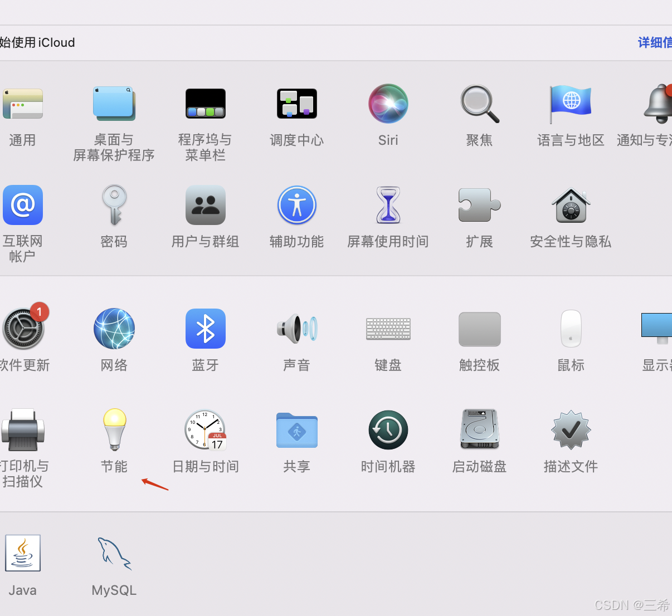
Task: Open 屏幕使用时间 hourglass icon
Action: [388, 205]
